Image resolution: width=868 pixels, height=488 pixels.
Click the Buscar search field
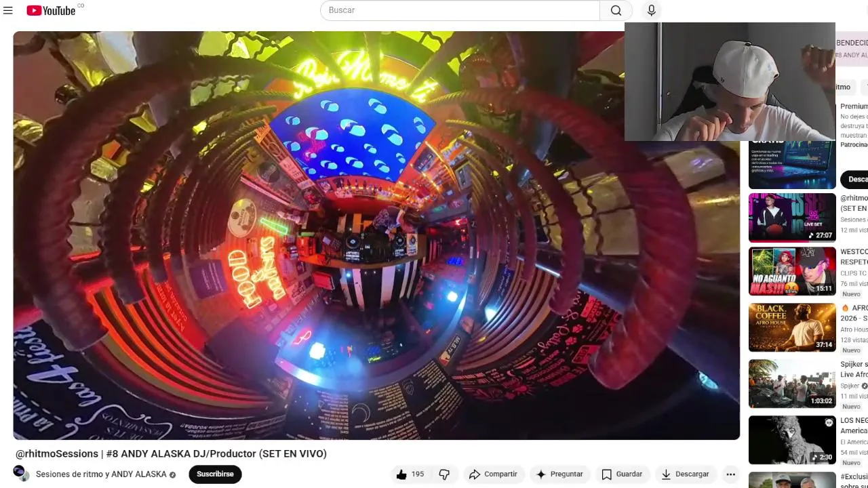pyautogui.click(x=460, y=10)
